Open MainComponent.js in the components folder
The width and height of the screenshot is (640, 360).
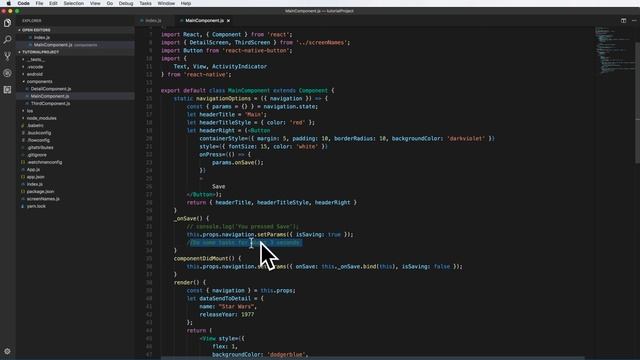50,96
